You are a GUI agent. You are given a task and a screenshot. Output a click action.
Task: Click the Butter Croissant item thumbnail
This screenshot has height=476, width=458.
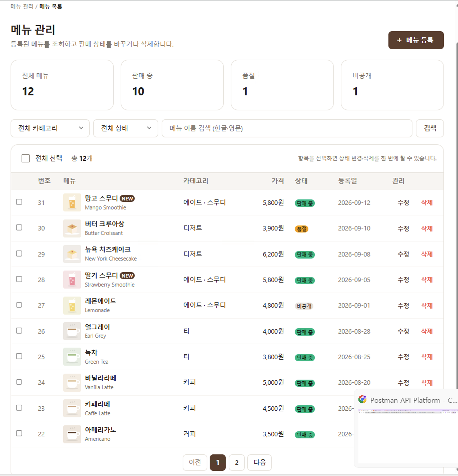coord(72,228)
